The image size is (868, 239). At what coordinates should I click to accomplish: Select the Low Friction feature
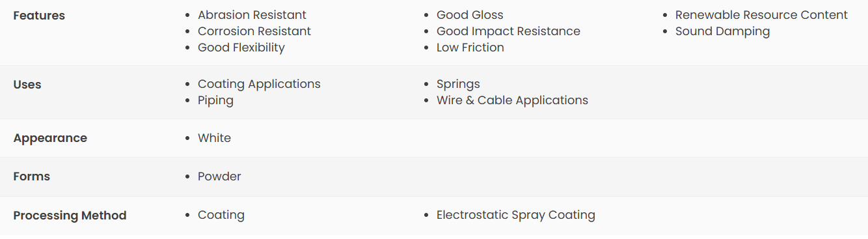(470, 48)
